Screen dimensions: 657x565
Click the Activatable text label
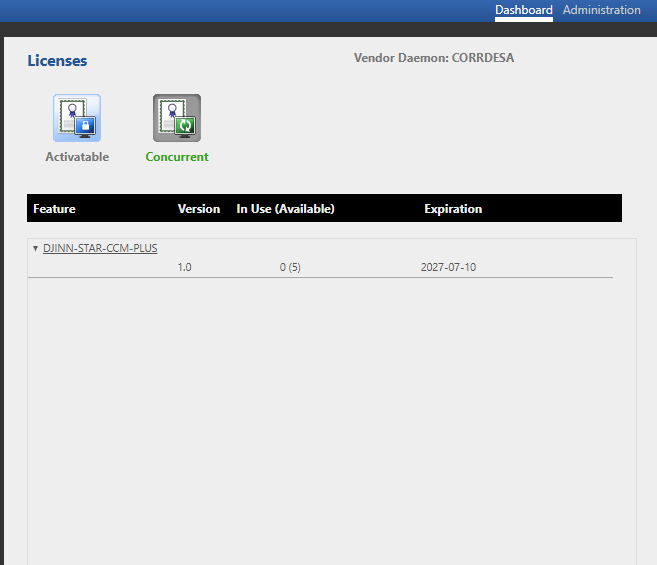point(77,157)
